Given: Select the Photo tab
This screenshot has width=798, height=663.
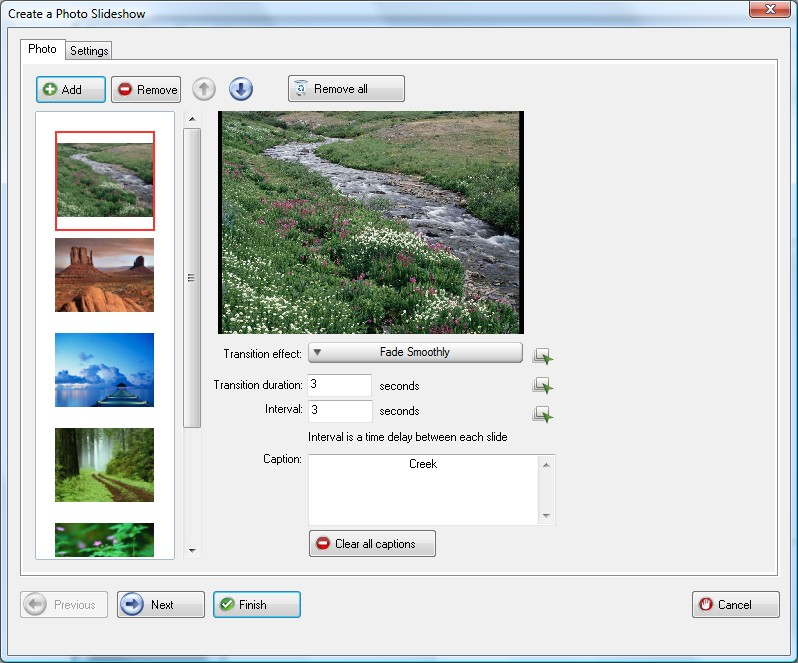Looking at the screenshot, I should pos(42,49).
